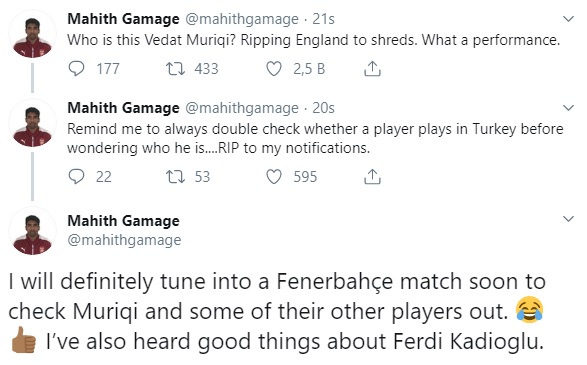The image size is (587, 365).
Task: Reply to the Vedat Muriqi tweet
Action: pyautogui.click(x=76, y=69)
